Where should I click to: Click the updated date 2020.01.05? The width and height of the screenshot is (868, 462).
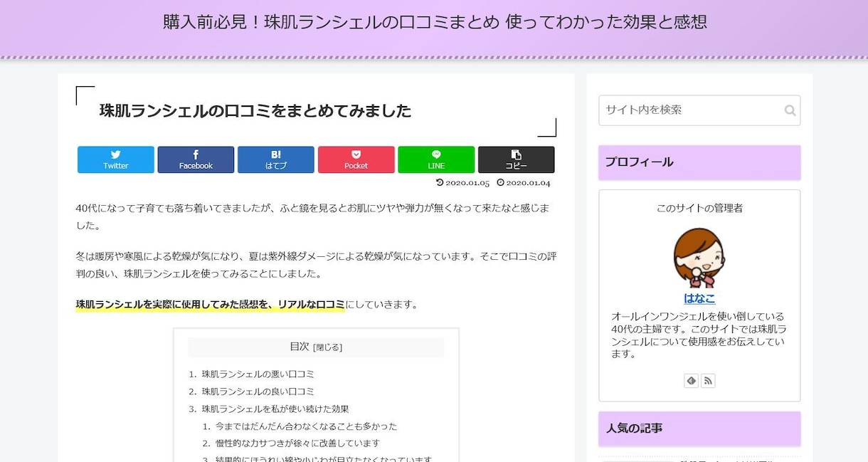pos(463,183)
